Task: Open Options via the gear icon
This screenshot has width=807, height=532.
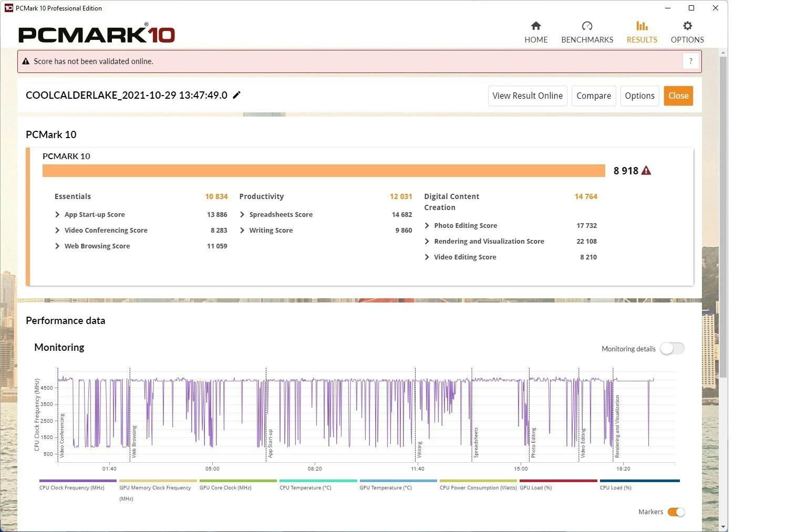Action: (x=687, y=26)
